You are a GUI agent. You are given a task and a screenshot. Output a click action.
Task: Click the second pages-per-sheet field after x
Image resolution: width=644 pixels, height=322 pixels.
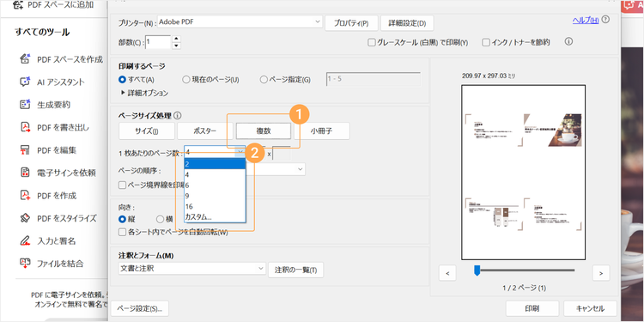click(282, 153)
